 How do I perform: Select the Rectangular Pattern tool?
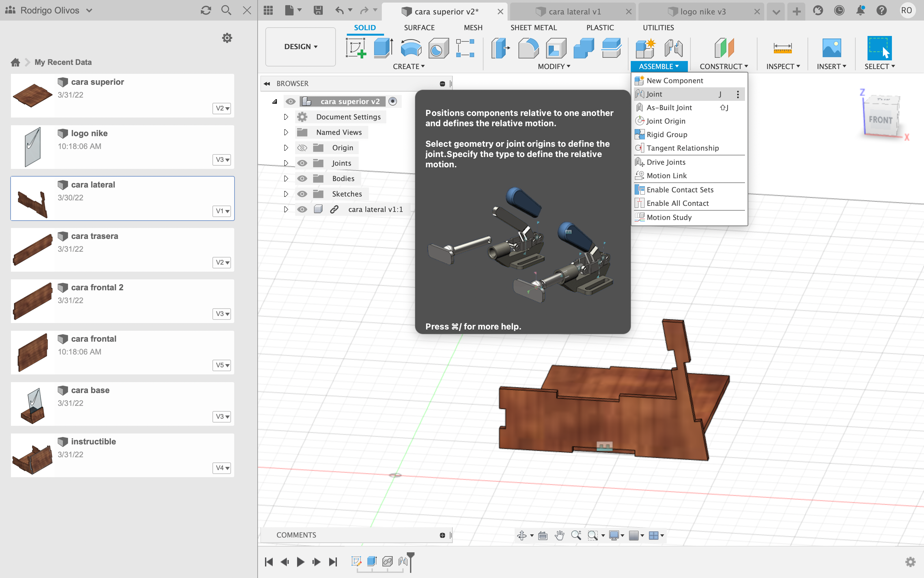point(465,48)
